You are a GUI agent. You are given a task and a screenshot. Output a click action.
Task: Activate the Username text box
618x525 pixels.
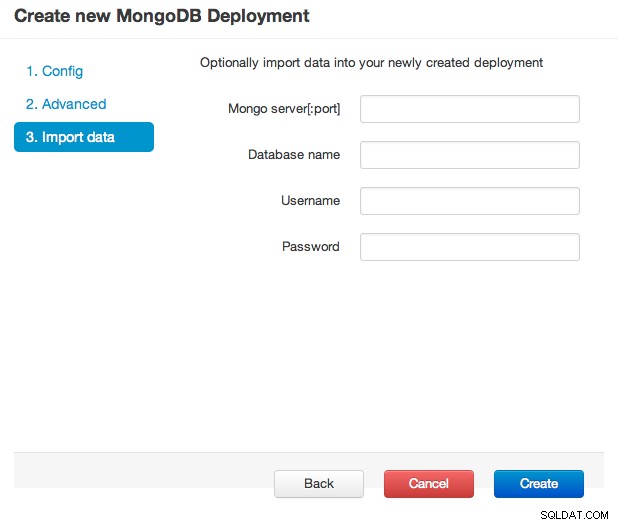tap(470, 201)
